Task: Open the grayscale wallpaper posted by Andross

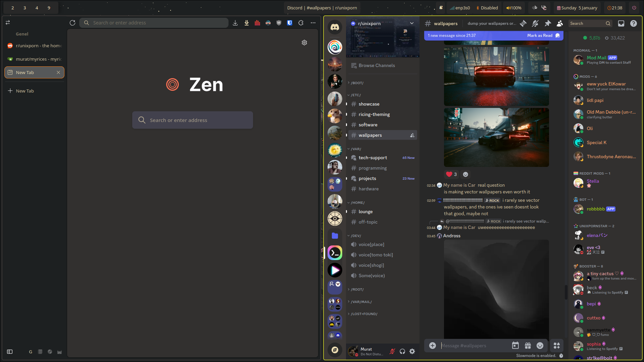Action: tap(496, 289)
